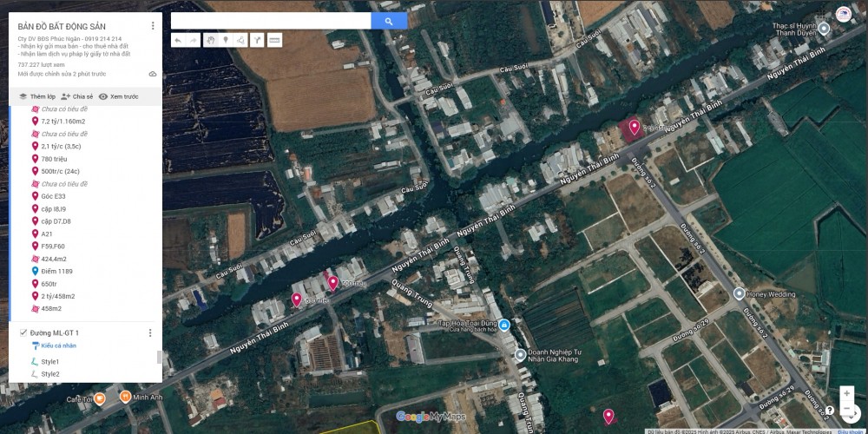Click Thêm lớp to add layer
Viewport: 868px width, 434px height.
coord(36,96)
